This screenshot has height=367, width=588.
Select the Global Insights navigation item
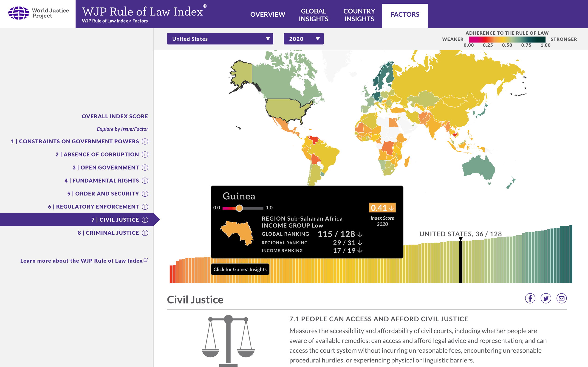pyautogui.click(x=314, y=15)
